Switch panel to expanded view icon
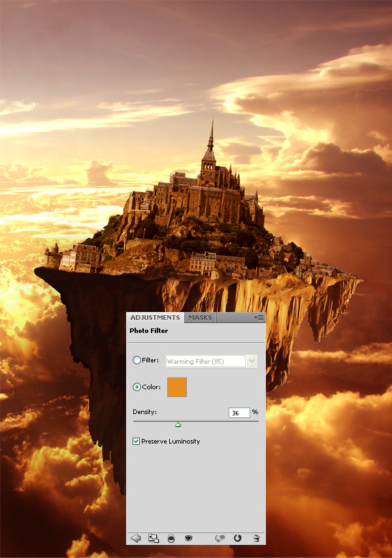 154,538
